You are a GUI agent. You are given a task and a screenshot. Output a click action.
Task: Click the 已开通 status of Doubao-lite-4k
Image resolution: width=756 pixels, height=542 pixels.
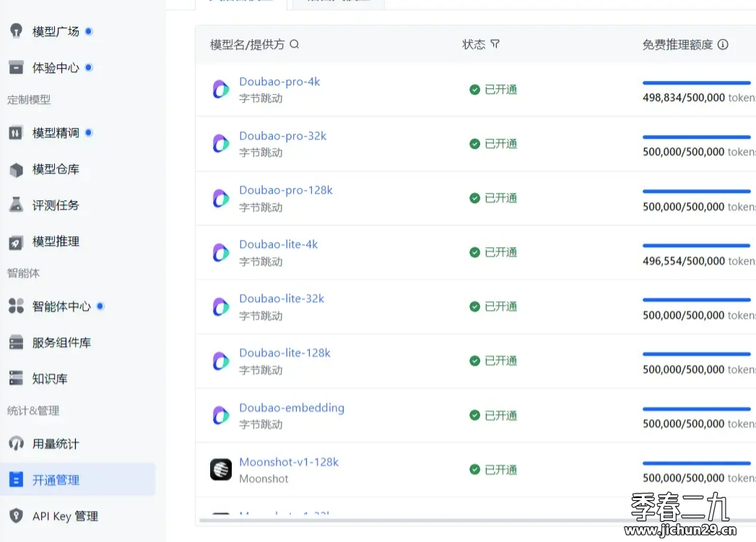(493, 252)
